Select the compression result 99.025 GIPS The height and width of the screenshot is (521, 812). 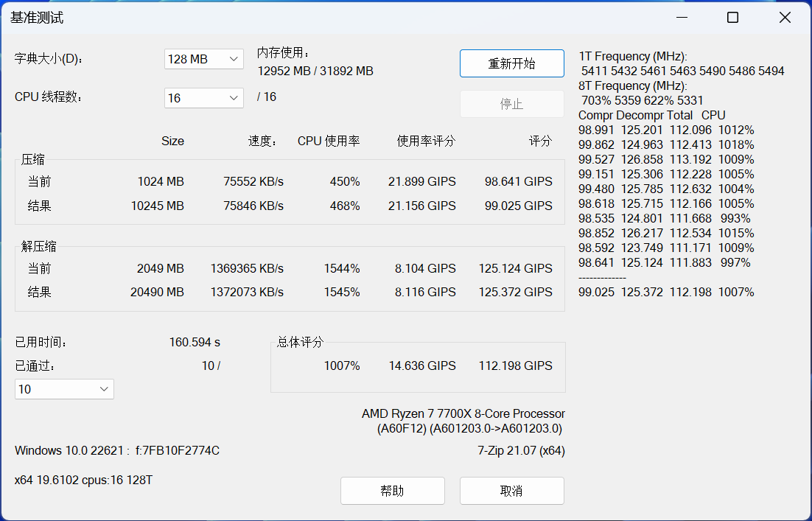(519, 206)
